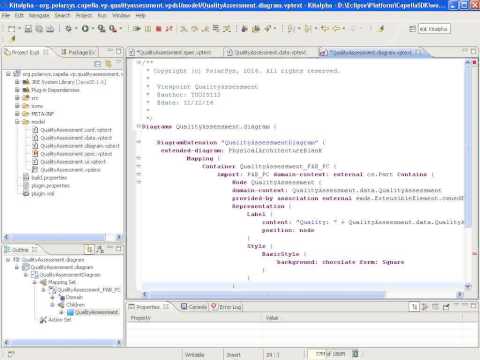
Task: Click the Print toolbar icon
Action: pyautogui.click(x=50, y=29)
